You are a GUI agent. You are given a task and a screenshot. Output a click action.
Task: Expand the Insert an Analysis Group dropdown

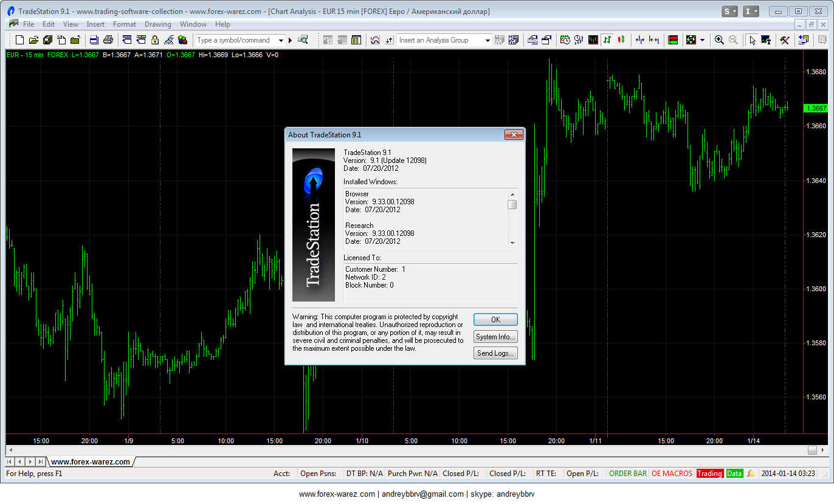coord(488,40)
